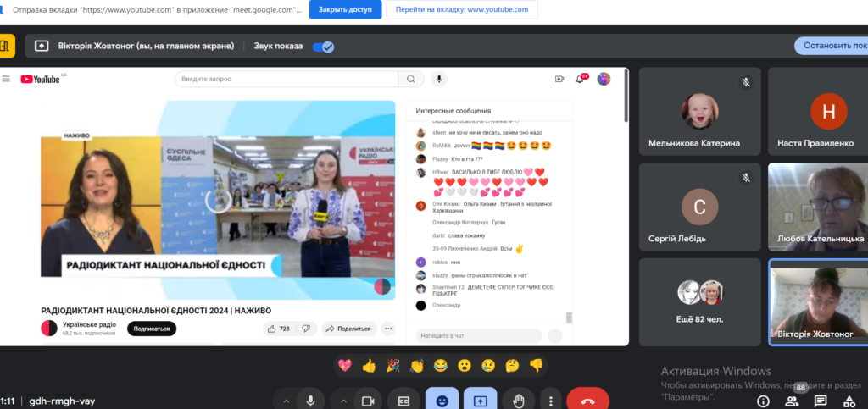Toggle captions in Meet toolbar
Screen dimensions: 868x409
pos(404,401)
